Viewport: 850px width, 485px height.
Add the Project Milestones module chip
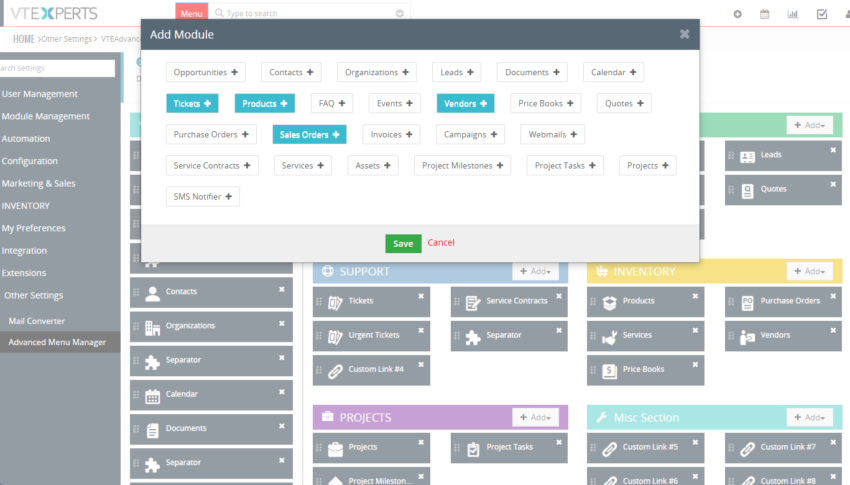[x=462, y=166]
